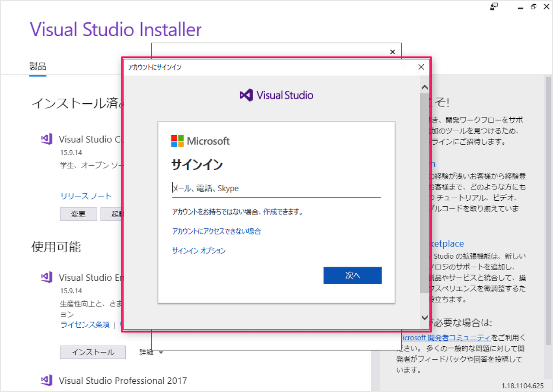The image size is (553, 392).
Task: Open the ライセンス条項 link
Action: click(85, 325)
